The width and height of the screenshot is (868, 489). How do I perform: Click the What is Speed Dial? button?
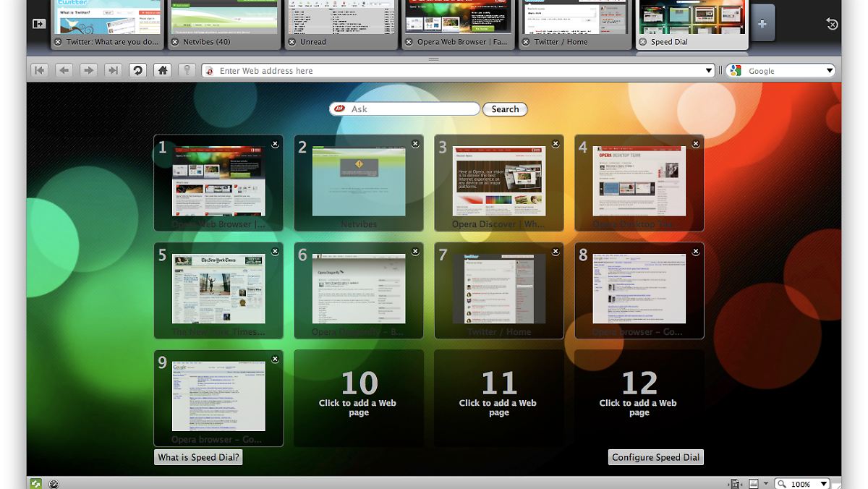[198, 457]
